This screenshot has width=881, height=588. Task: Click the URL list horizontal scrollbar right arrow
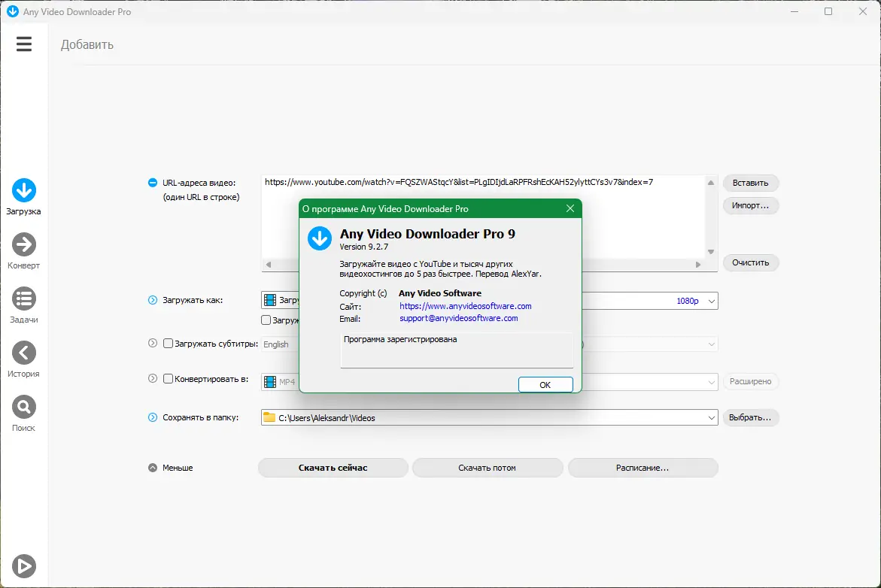pyautogui.click(x=698, y=265)
